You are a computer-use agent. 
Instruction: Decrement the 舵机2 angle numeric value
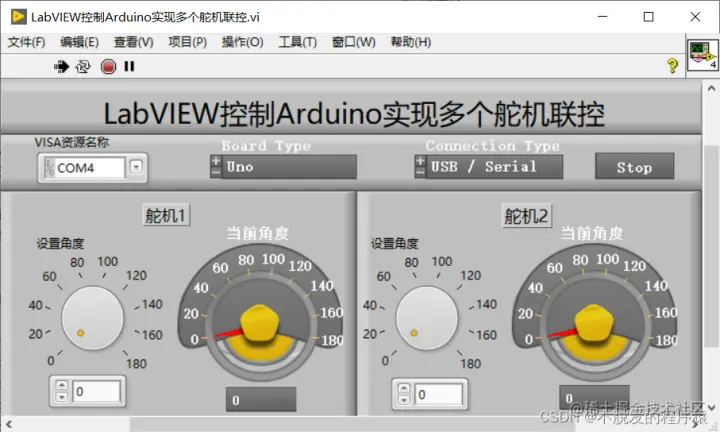pyautogui.click(x=404, y=400)
